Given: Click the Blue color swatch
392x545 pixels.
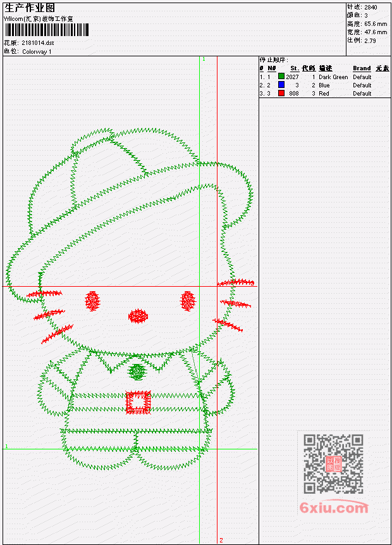Looking at the screenshot, I should 281,85.
